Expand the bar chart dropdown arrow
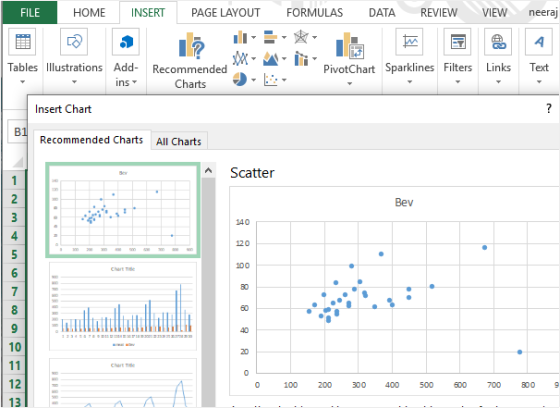This screenshot has width=560, height=408. pyautogui.click(x=284, y=37)
